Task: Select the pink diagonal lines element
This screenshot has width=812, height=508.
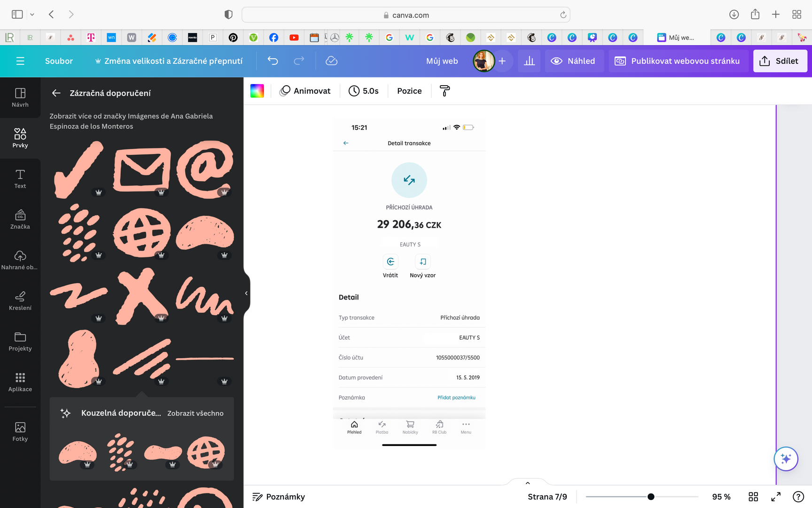Action: click(x=142, y=358)
